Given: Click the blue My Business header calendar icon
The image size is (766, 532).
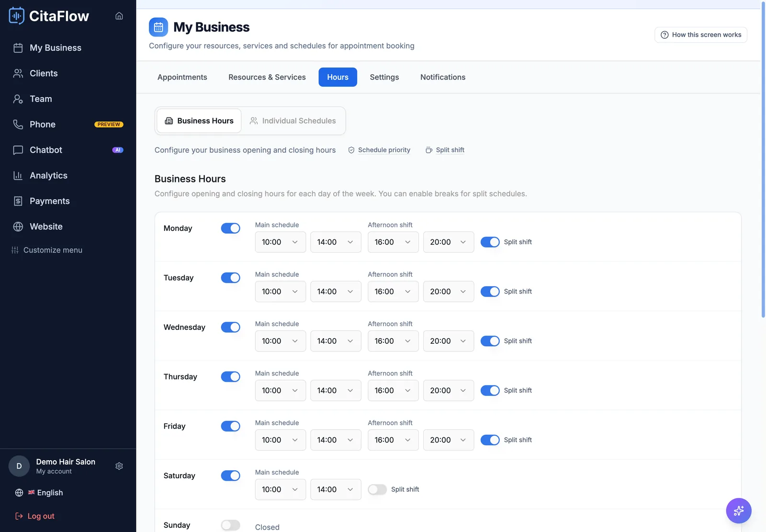Looking at the screenshot, I should pos(158,27).
